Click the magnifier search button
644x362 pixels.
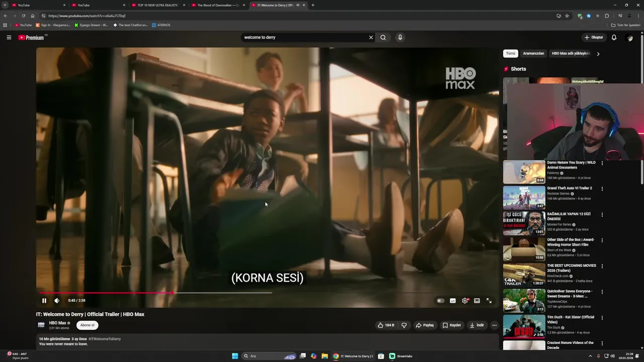click(x=383, y=37)
